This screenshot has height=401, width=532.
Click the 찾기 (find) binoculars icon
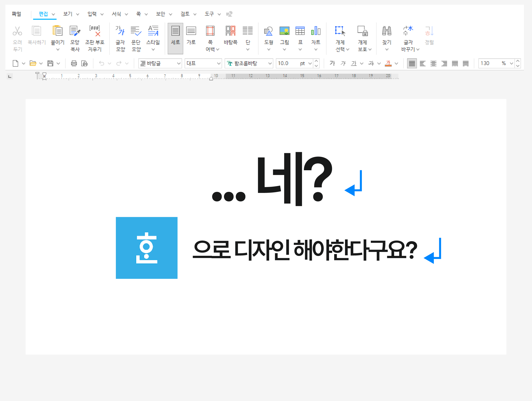tap(387, 31)
